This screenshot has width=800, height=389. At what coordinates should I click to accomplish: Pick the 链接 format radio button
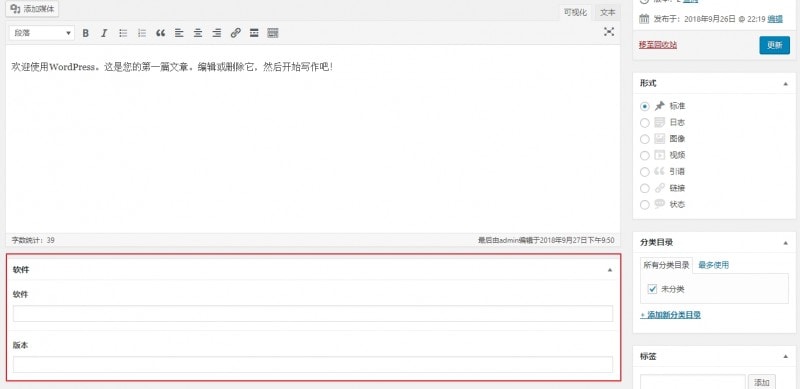tap(645, 188)
